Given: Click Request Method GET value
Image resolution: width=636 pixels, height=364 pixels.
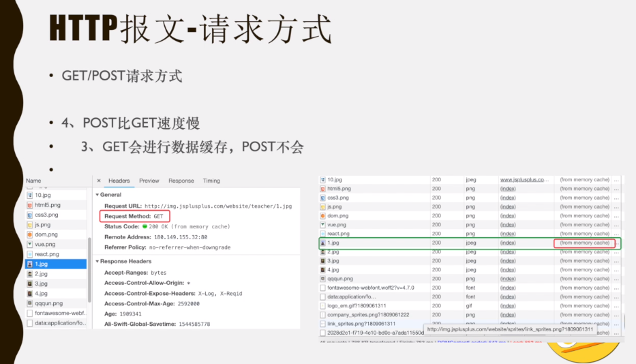Looking at the screenshot, I should tap(158, 216).
